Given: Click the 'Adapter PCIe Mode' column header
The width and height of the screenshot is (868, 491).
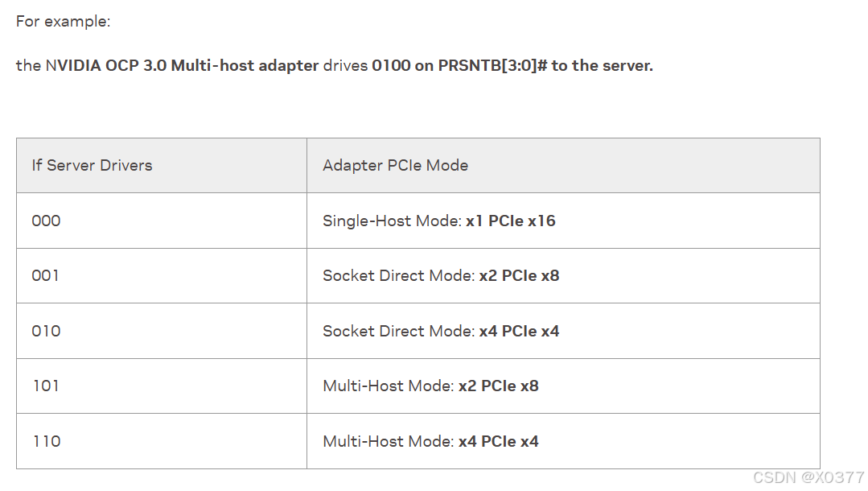Looking at the screenshot, I should (x=564, y=166).
